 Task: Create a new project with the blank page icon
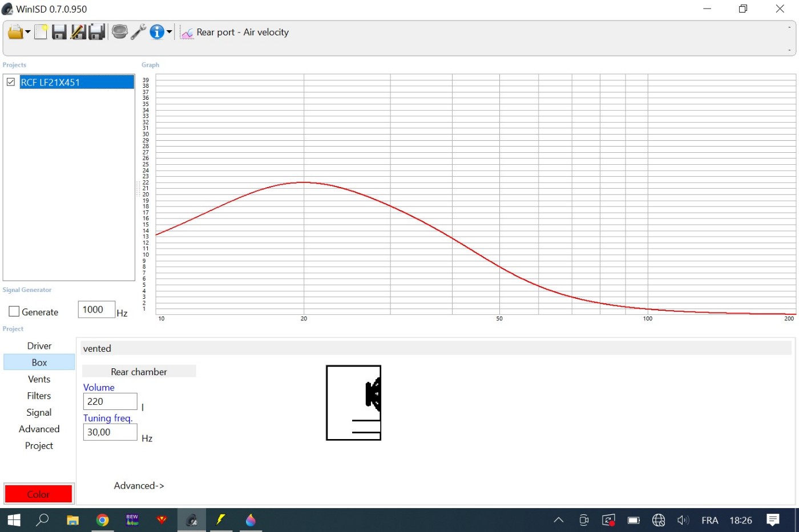pyautogui.click(x=41, y=33)
